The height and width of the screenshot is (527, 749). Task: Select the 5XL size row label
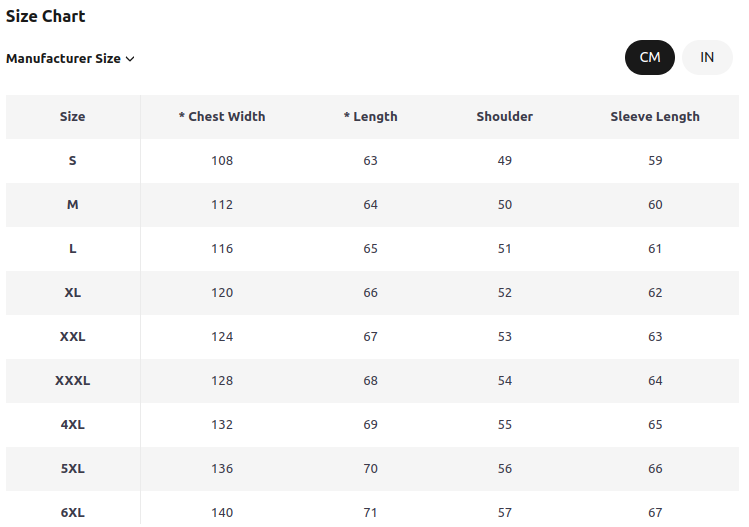pyautogui.click(x=73, y=468)
